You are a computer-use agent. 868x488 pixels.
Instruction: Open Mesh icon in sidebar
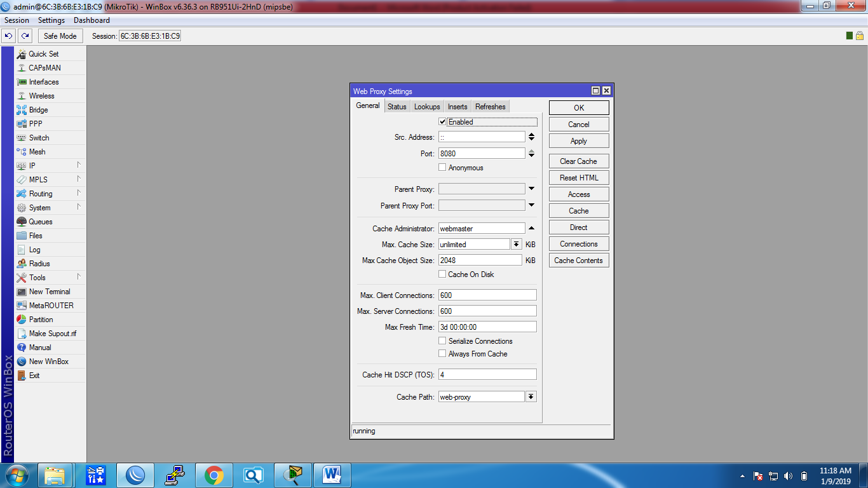pos(22,152)
